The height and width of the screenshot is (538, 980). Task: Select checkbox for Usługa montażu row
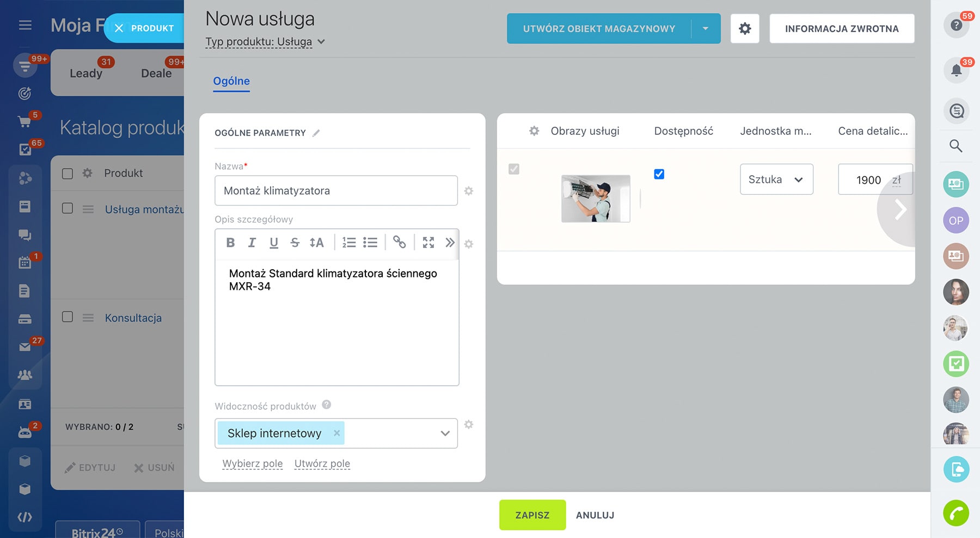(x=68, y=208)
